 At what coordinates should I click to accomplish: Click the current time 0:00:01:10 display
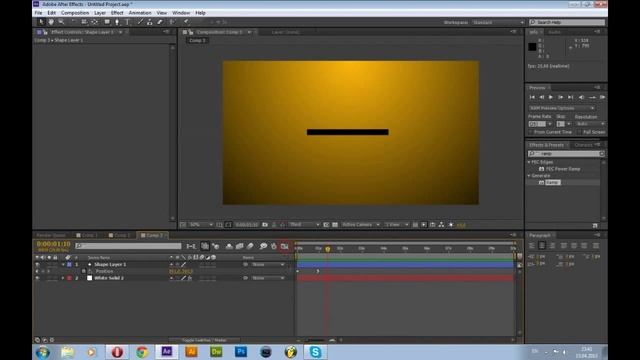tap(53, 244)
